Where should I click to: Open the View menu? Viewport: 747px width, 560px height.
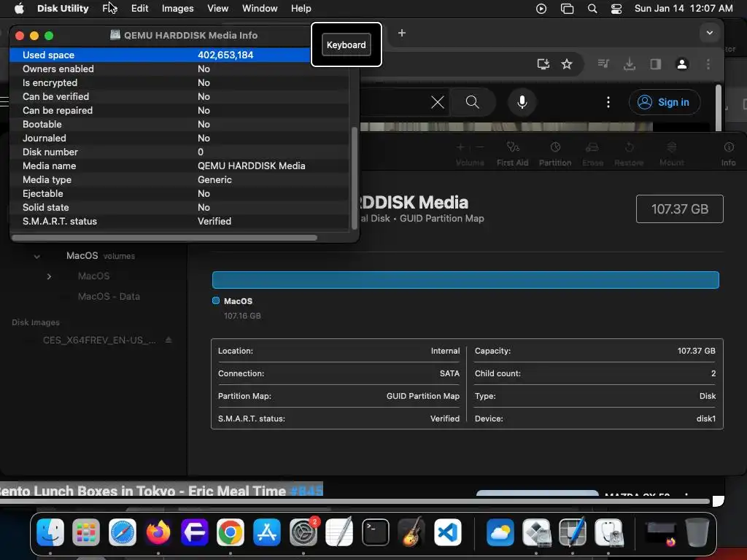217,9
